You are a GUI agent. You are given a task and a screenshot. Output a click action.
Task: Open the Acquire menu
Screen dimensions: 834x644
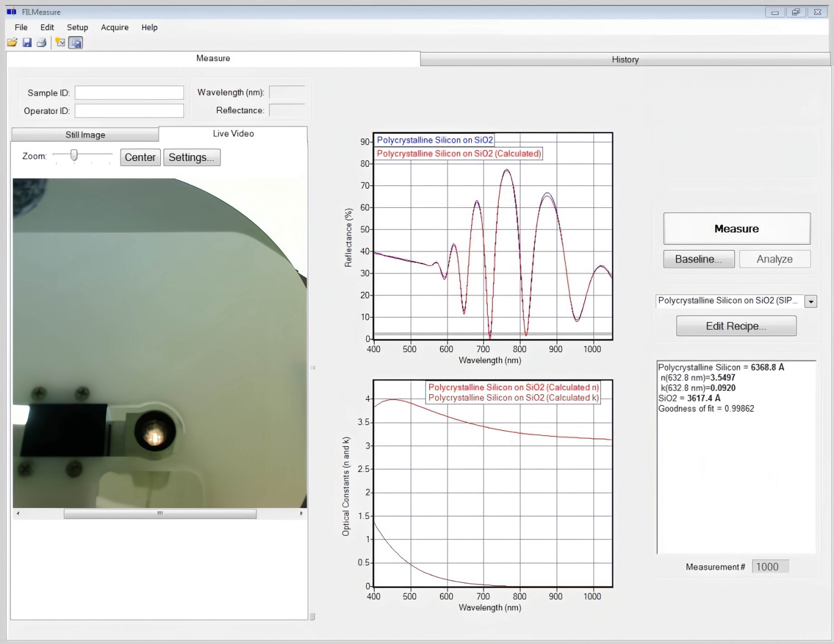coord(115,27)
